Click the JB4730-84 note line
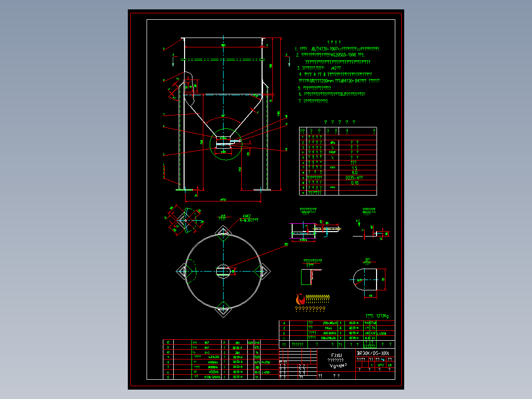Image resolution: width=532 pixels, height=399 pixels. tap(339, 81)
